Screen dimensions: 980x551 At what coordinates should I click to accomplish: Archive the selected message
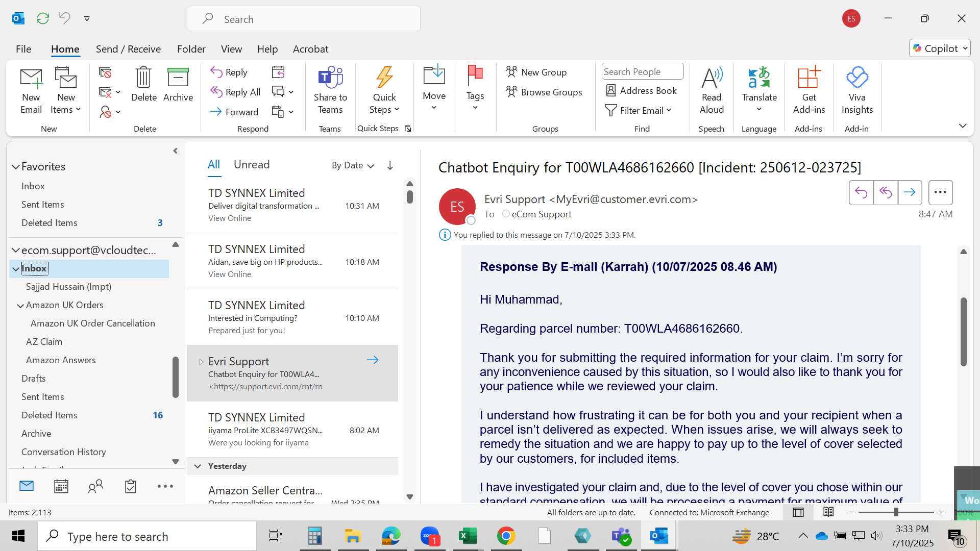[178, 85]
